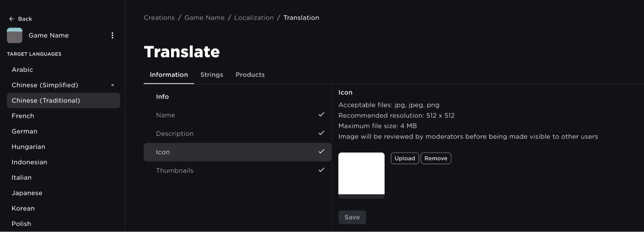
Task: Click the back arrow icon
Action: click(x=12, y=19)
